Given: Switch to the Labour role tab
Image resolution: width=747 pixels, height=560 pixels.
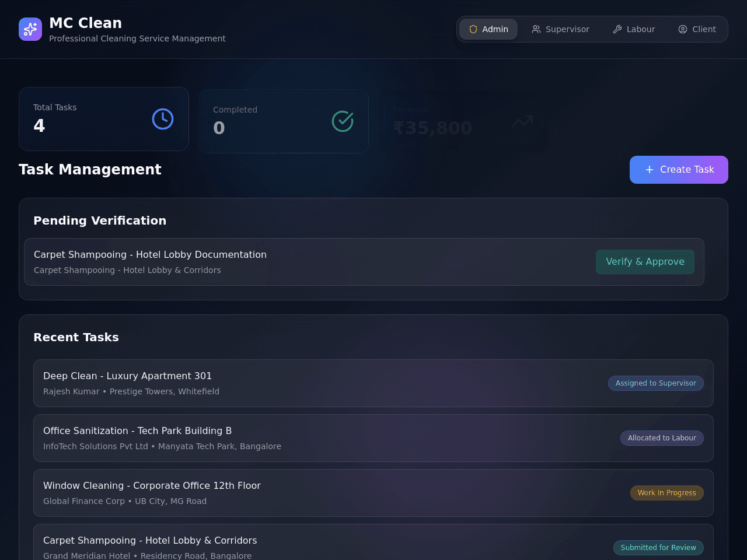Looking at the screenshot, I should [x=634, y=29].
